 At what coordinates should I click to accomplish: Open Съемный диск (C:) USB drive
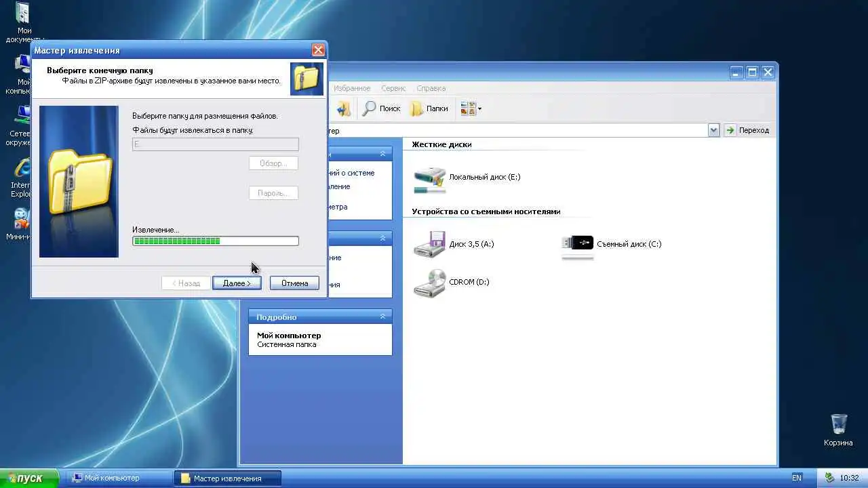(x=612, y=244)
